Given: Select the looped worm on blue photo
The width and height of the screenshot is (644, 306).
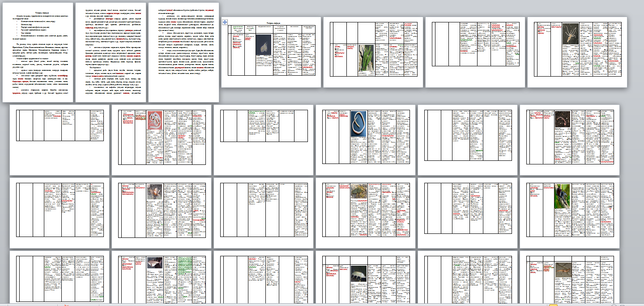Looking at the screenshot, I should (358, 123).
